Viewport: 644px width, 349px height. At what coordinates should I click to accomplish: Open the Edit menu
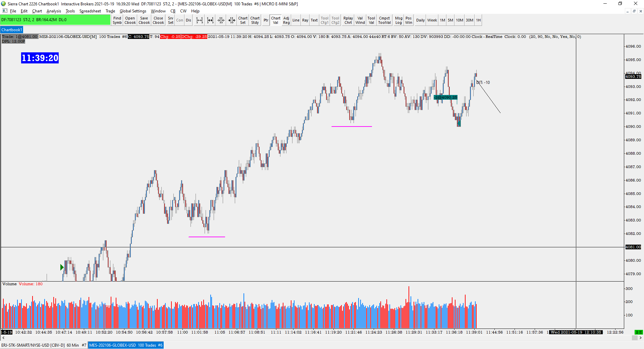(24, 11)
